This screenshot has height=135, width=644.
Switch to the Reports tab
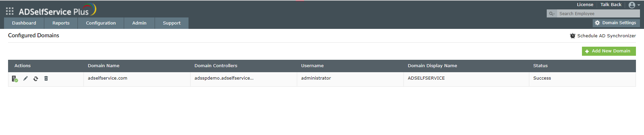pos(61,23)
